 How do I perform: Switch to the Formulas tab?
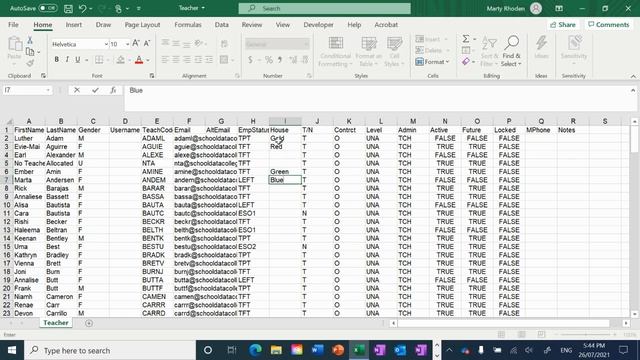coord(188,24)
